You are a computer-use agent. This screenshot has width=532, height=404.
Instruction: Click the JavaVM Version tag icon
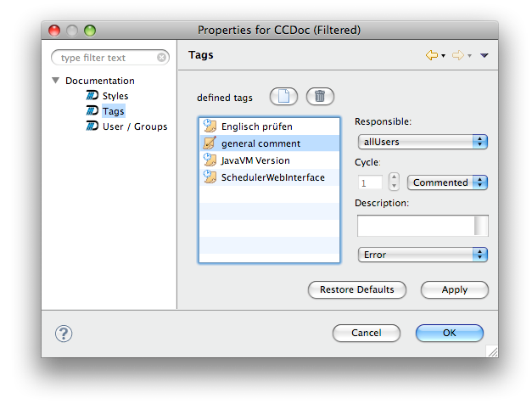(210, 160)
